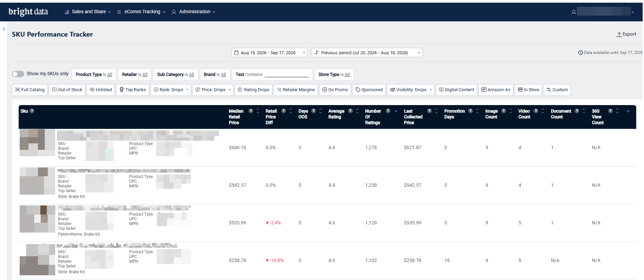
Task: Export the SKU tracker data
Action: 626,34
